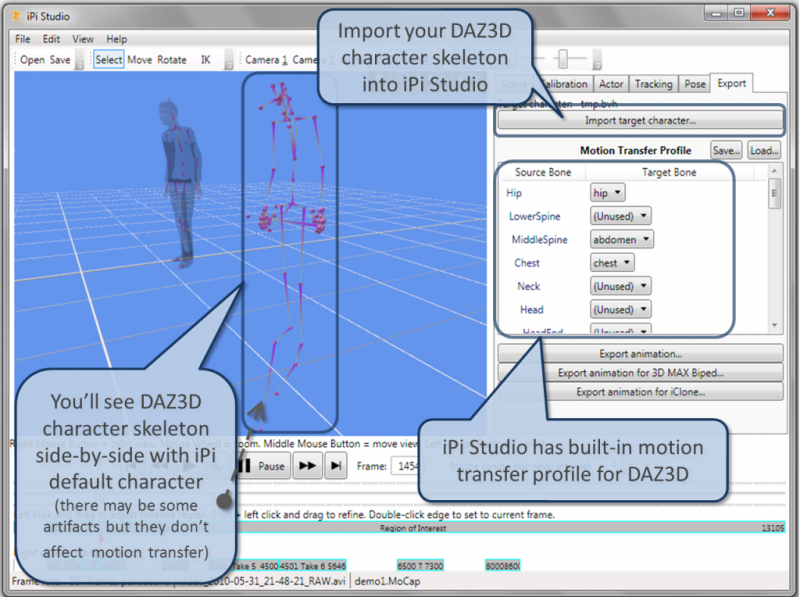Activate the Rotate tool
The width and height of the screenshot is (800, 597).
(x=172, y=60)
